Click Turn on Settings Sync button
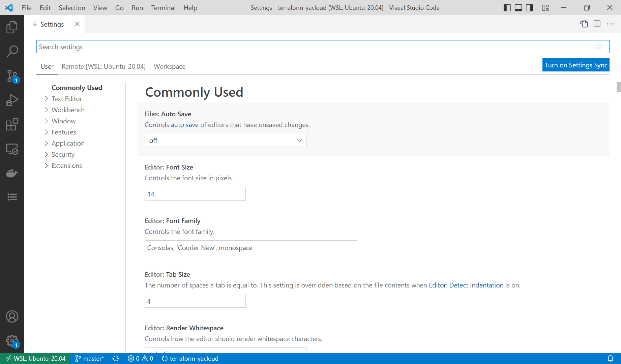The image size is (621, 364). (x=576, y=65)
